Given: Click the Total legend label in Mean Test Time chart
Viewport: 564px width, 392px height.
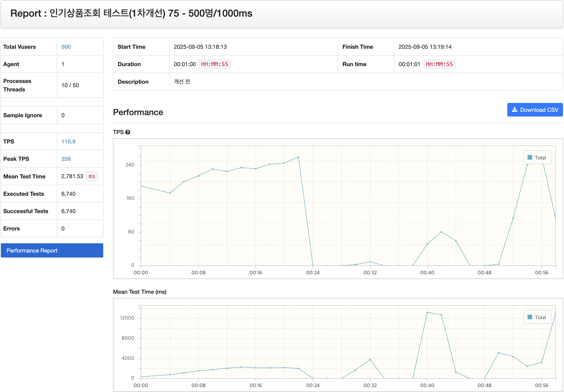Looking at the screenshot, I should coord(540,317).
